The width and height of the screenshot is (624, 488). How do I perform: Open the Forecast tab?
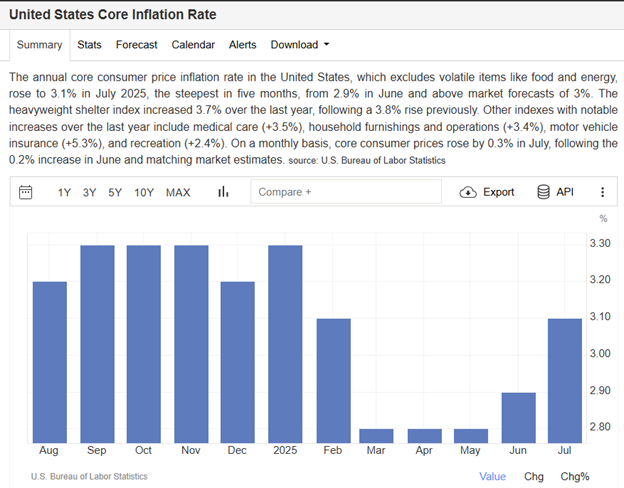point(136,45)
